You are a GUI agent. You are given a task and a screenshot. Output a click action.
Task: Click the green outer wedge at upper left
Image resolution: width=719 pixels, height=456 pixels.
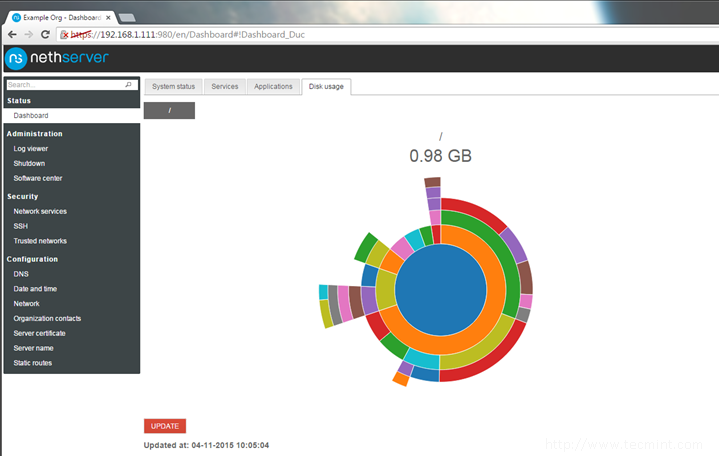coord(365,247)
